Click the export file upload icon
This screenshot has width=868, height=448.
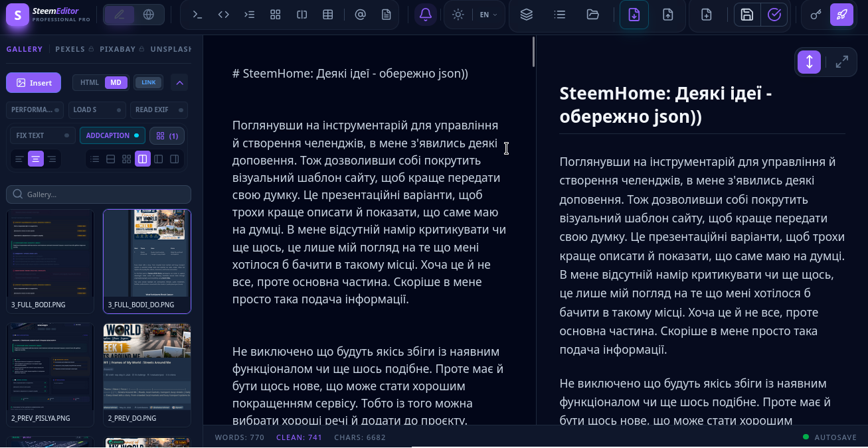(x=668, y=15)
